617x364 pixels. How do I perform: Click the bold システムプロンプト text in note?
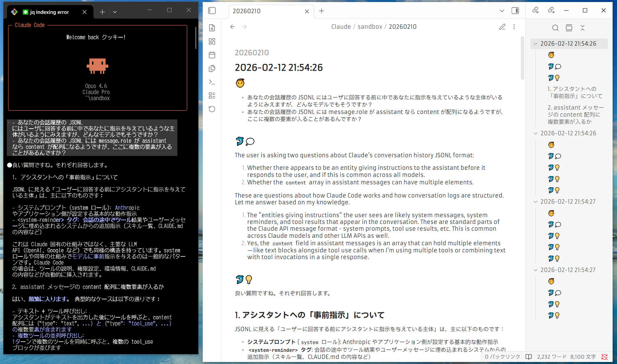271,342
